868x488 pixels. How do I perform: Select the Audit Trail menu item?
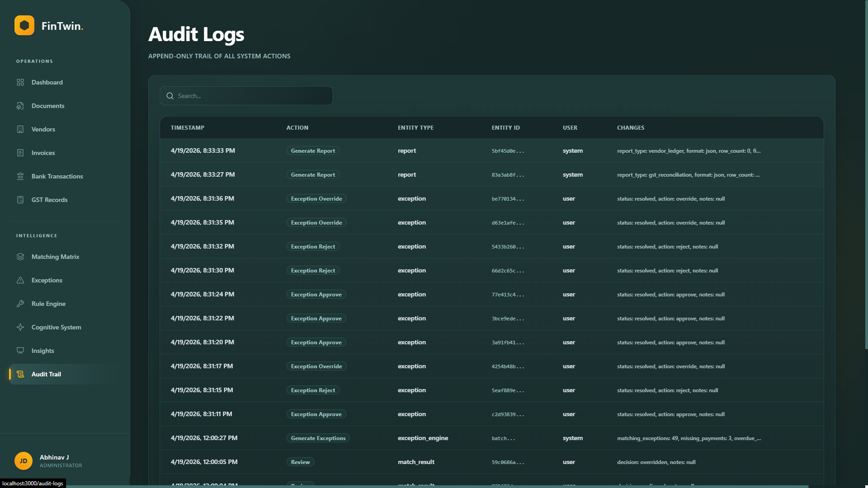click(x=46, y=374)
